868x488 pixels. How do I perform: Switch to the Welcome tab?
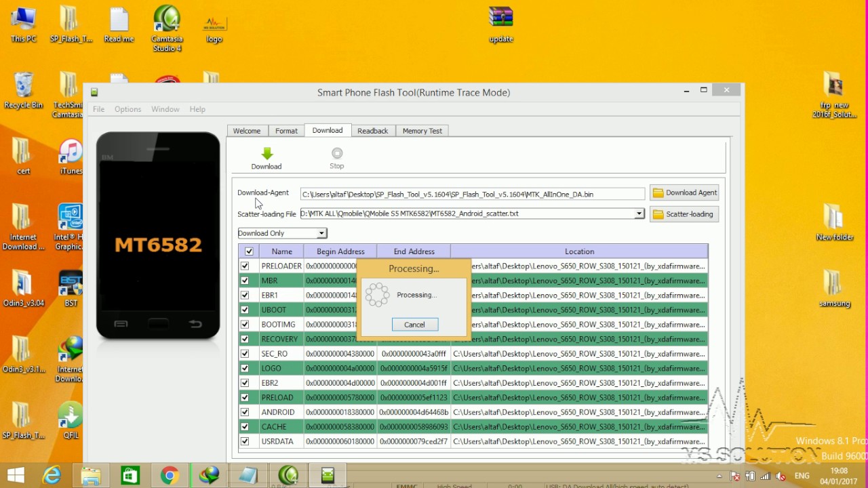click(247, 131)
